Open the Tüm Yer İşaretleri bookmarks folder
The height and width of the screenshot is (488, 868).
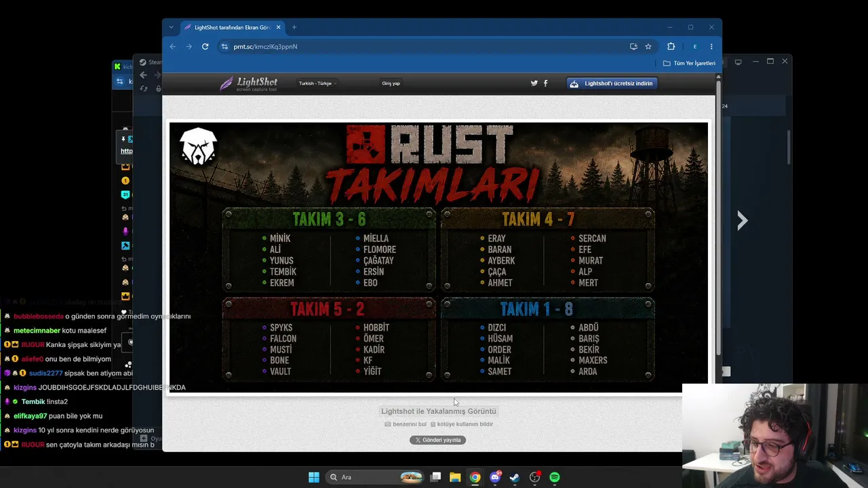coord(689,63)
